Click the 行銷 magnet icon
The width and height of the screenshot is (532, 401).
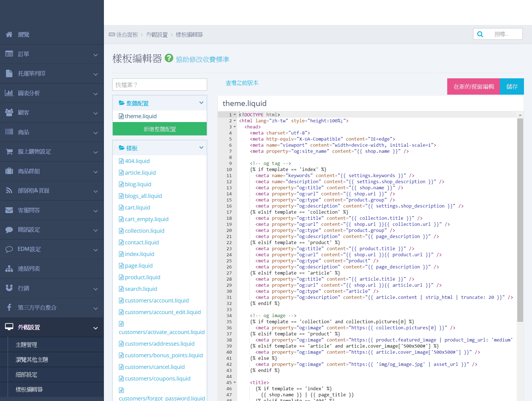pyautogui.click(x=9, y=288)
